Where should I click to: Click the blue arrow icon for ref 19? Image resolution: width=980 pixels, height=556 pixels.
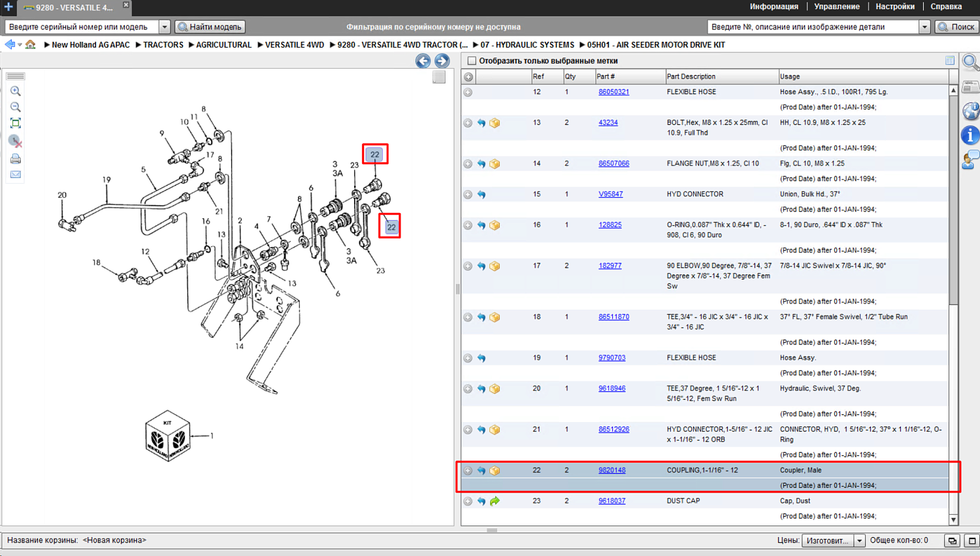(482, 358)
